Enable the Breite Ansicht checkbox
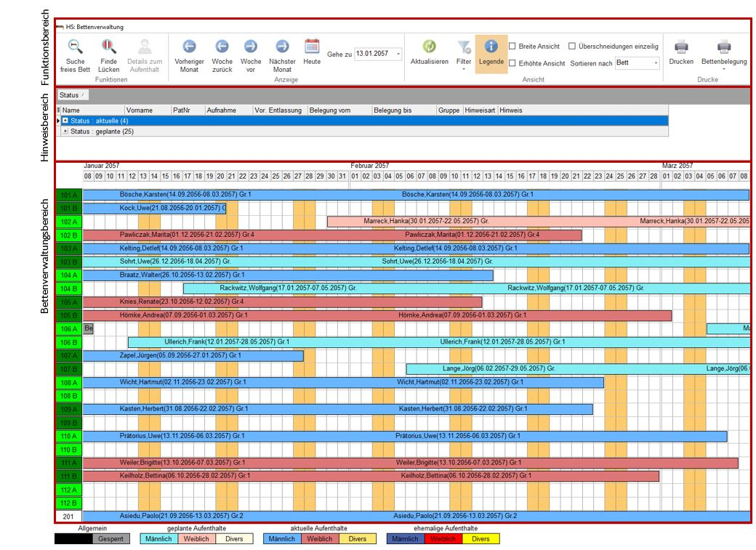Screen dimensions: 756x550 click(512, 46)
